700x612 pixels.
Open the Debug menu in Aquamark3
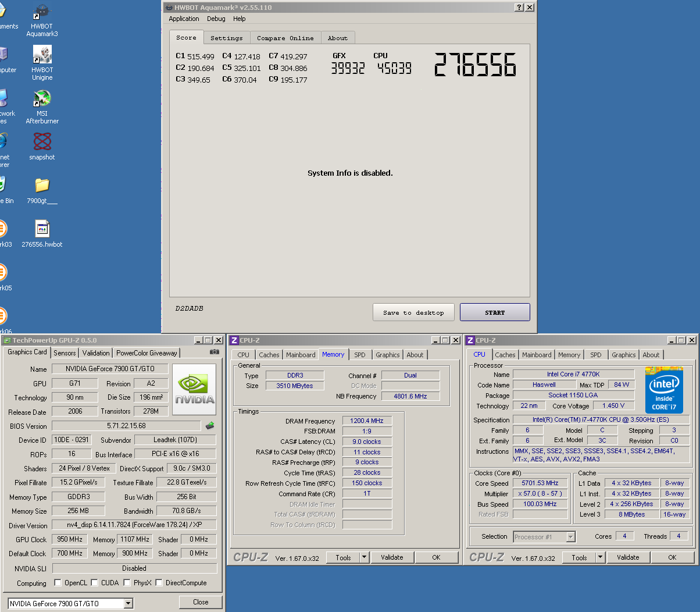pos(216,19)
